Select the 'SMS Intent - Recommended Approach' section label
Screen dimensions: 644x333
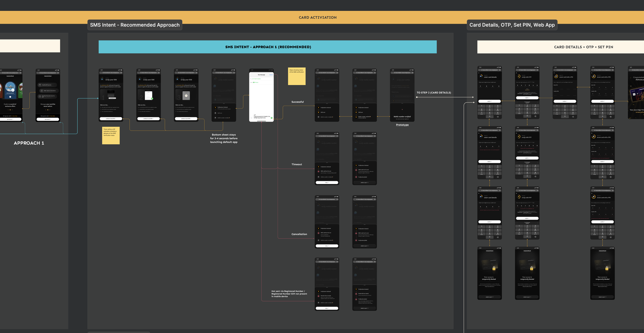pyautogui.click(x=135, y=25)
